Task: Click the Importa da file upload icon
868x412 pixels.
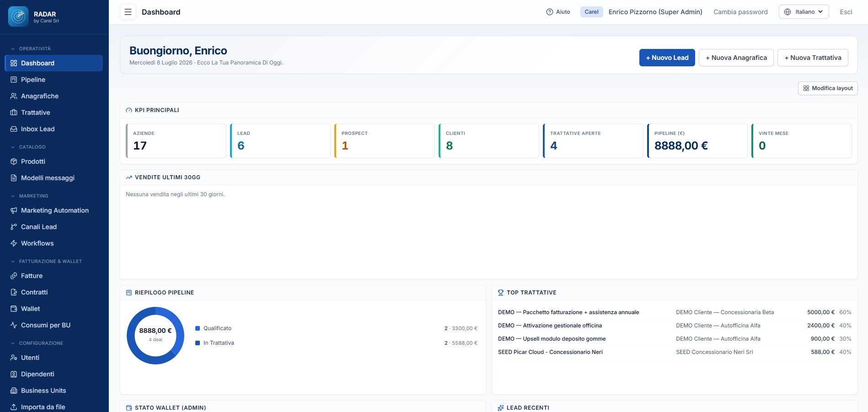Action: pyautogui.click(x=14, y=407)
